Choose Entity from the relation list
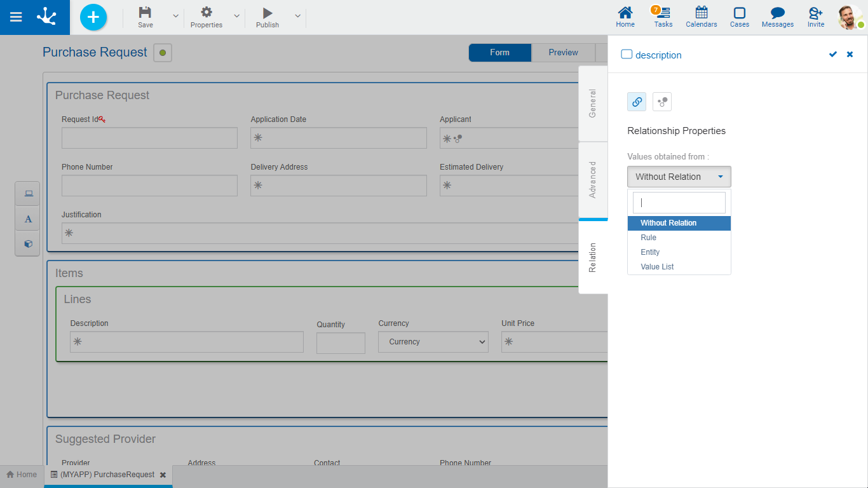 (x=650, y=252)
